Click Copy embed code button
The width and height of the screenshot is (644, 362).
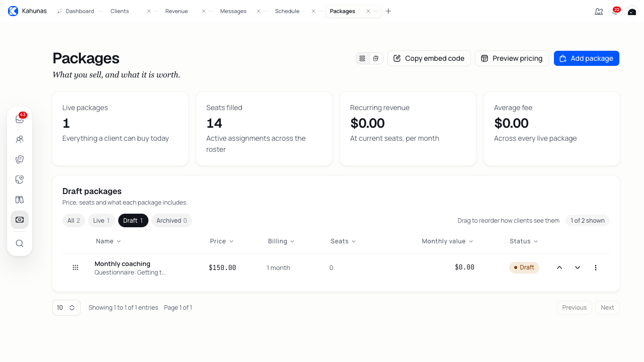click(429, 58)
